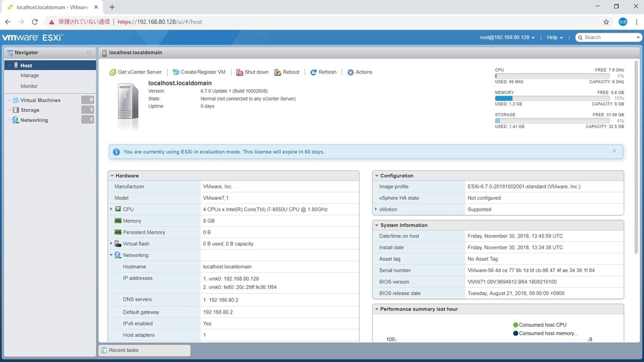644x362 pixels.
Task: Open the Help dropdown menu
Action: [555, 37]
